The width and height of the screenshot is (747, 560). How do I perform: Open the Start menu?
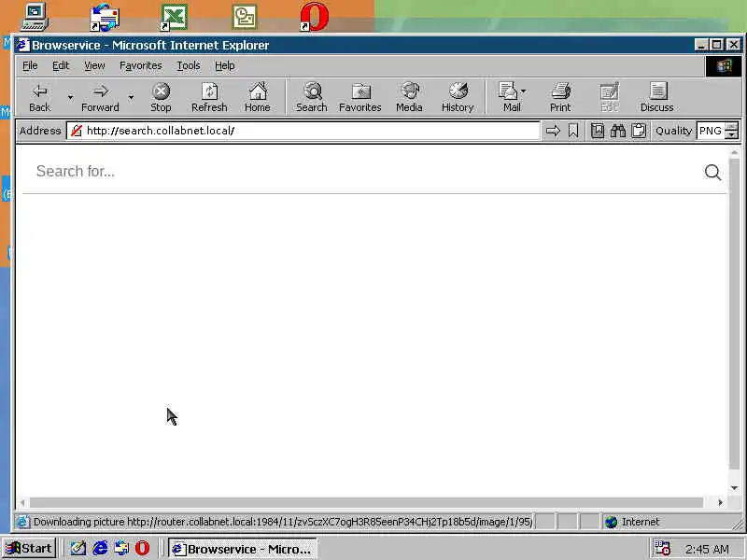click(29, 549)
